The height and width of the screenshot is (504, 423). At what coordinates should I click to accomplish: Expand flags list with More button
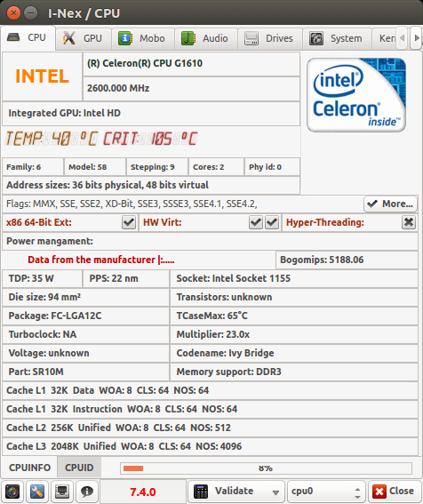tap(390, 204)
